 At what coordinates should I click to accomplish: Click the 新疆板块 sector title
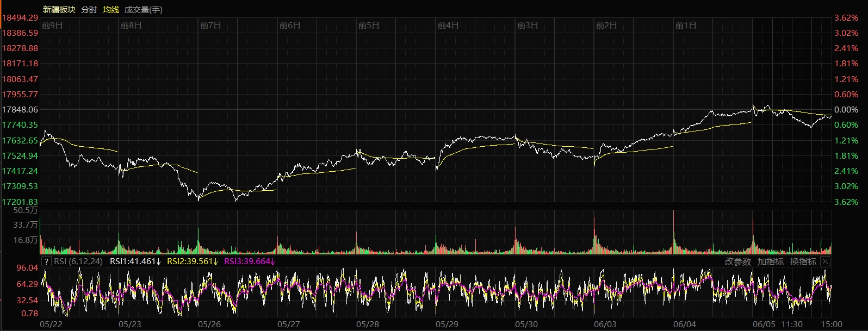point(59,10)
